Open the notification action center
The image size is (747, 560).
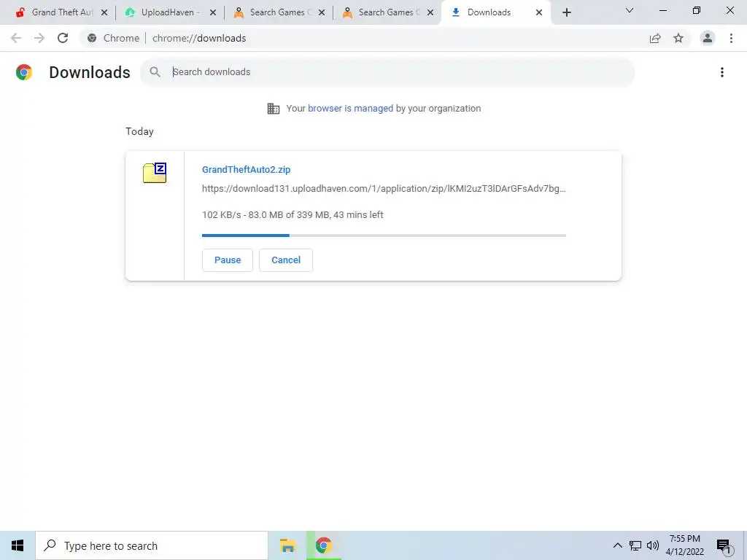pos(724,546)
